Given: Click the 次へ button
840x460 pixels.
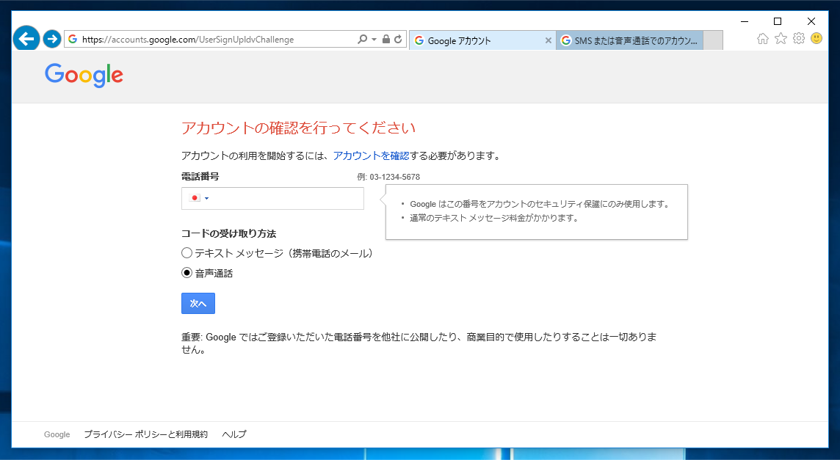Looking at the screenshot, I should [x=198, y=303].
